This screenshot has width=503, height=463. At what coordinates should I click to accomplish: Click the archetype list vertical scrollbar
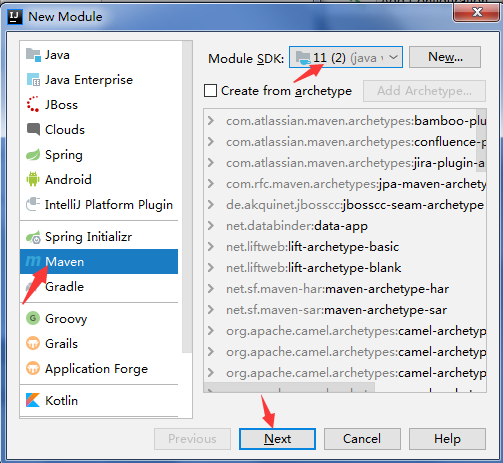[x=481, y=140]
